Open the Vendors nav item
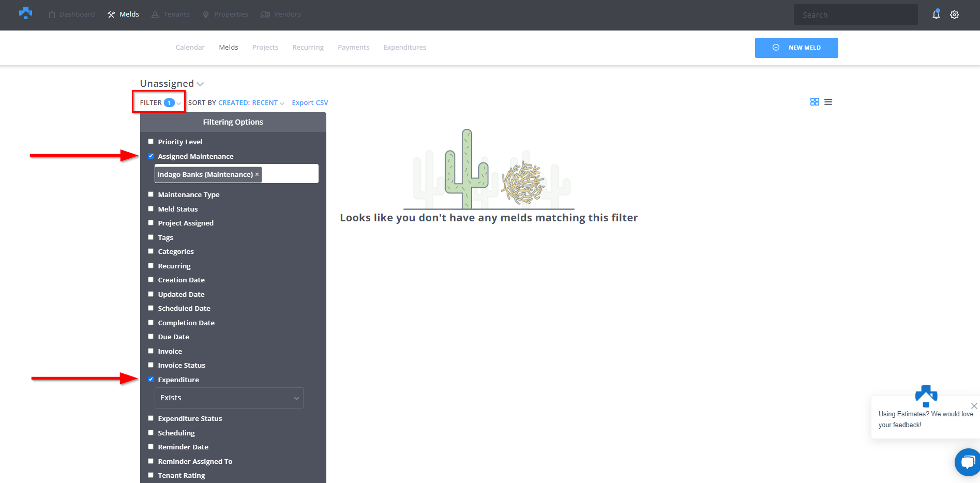 coord(281,14)
